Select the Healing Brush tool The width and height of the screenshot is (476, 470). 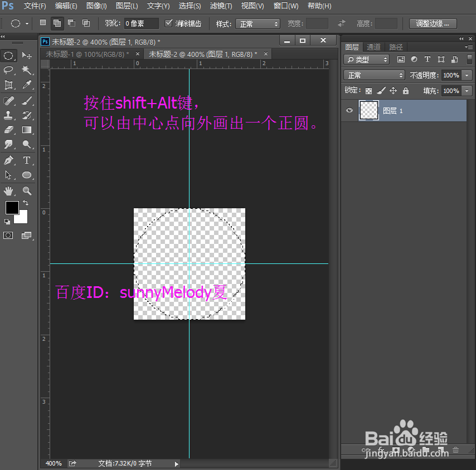pyautogui.click(x=8, y=101)
